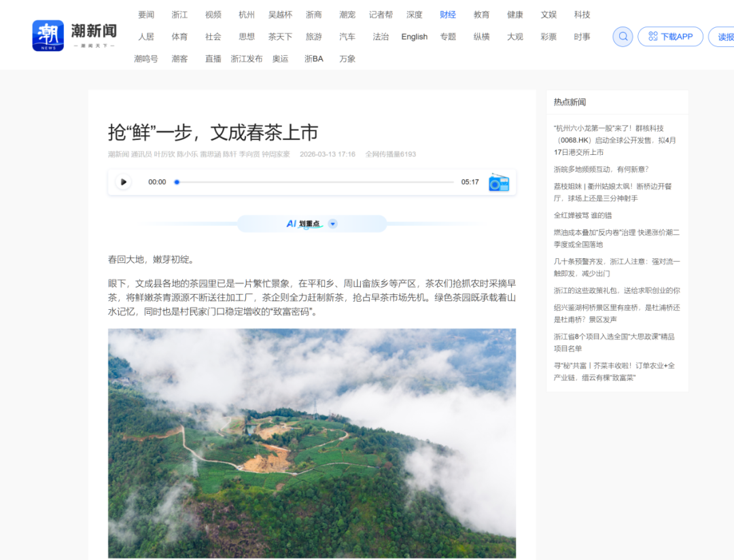Seek along the audio progress bar
734x560 pixels.
point(315,182)
